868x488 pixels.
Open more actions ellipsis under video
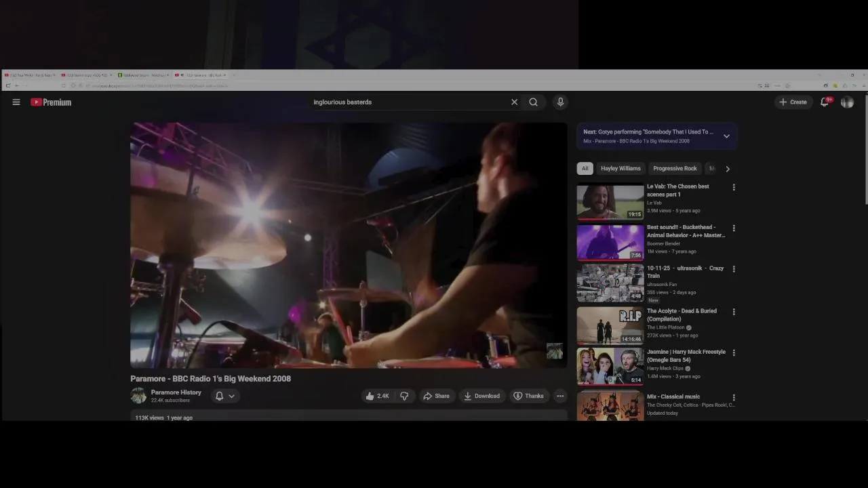[560, 396]
